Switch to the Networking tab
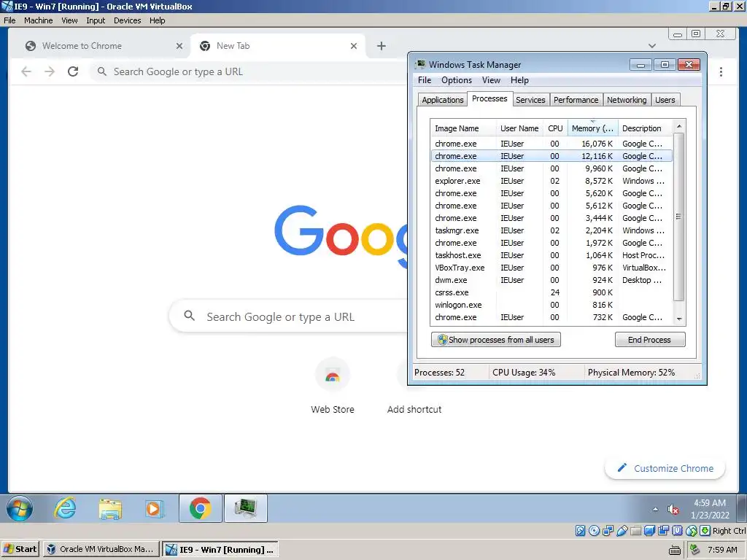747x560 pixels. tap(627, 100)
